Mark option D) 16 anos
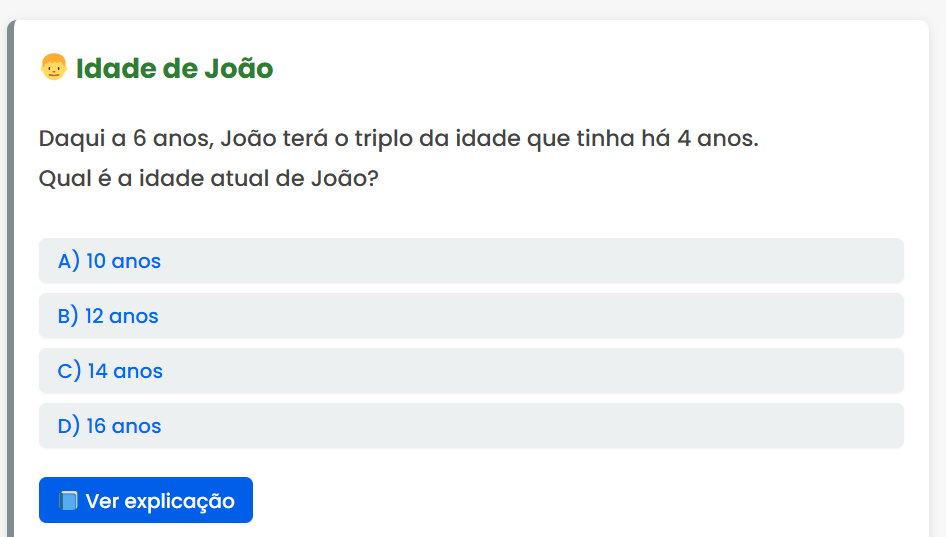Viewport: 946px width, 537px height. click(471, 426)
